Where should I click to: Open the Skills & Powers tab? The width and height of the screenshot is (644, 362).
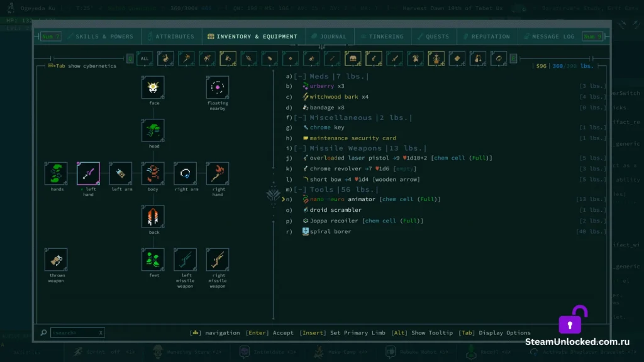coord(101,36)
